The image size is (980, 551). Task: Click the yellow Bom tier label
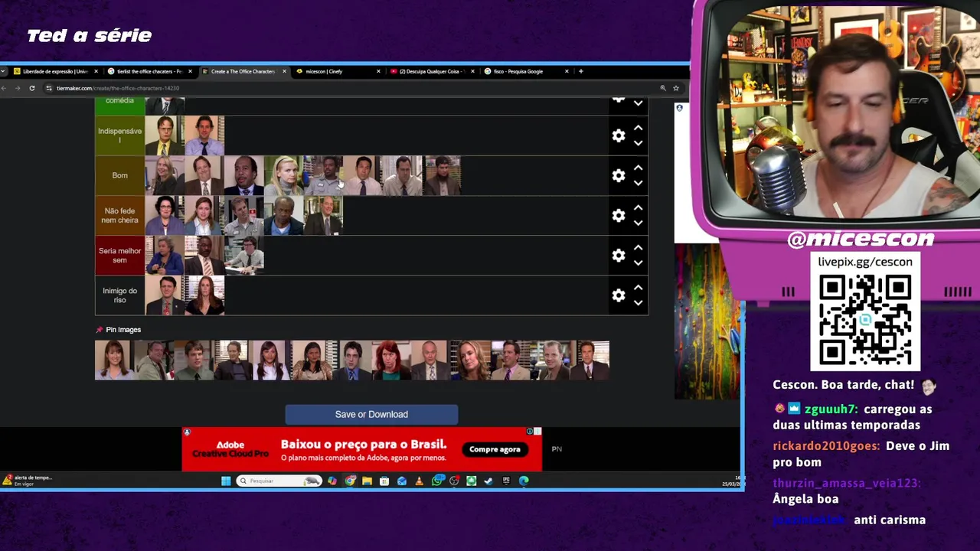(119, 175)
